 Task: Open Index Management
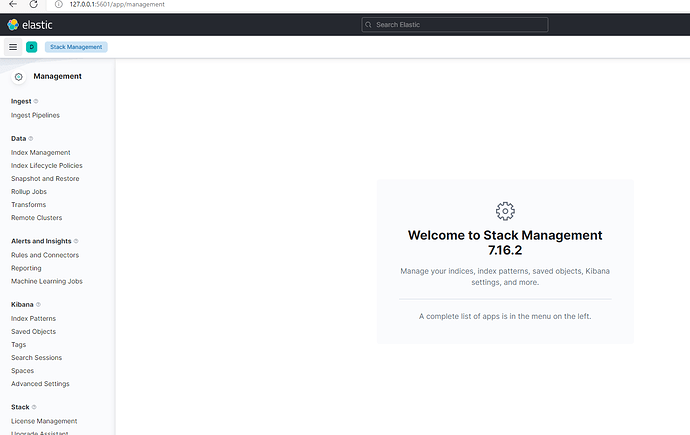(x=40, y=152)
